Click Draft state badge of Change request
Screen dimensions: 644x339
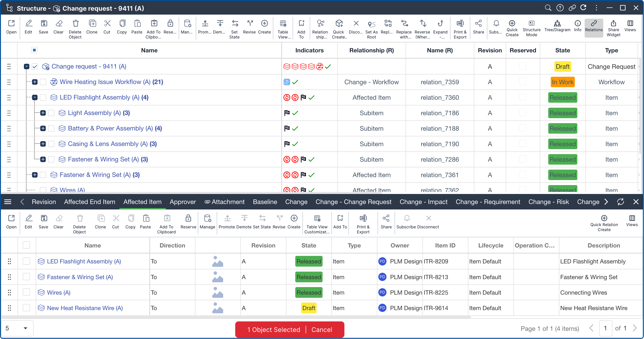click(562, 66)
